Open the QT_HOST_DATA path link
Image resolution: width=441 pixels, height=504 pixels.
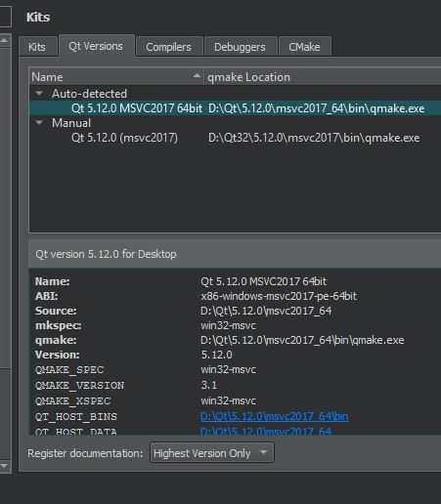(x=266, y=432)
